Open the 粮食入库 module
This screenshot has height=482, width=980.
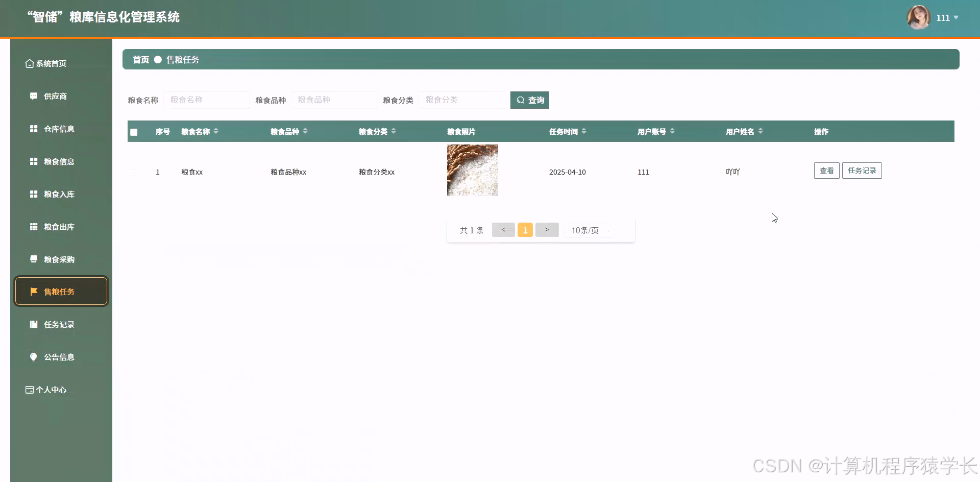(x=57, y=194)
